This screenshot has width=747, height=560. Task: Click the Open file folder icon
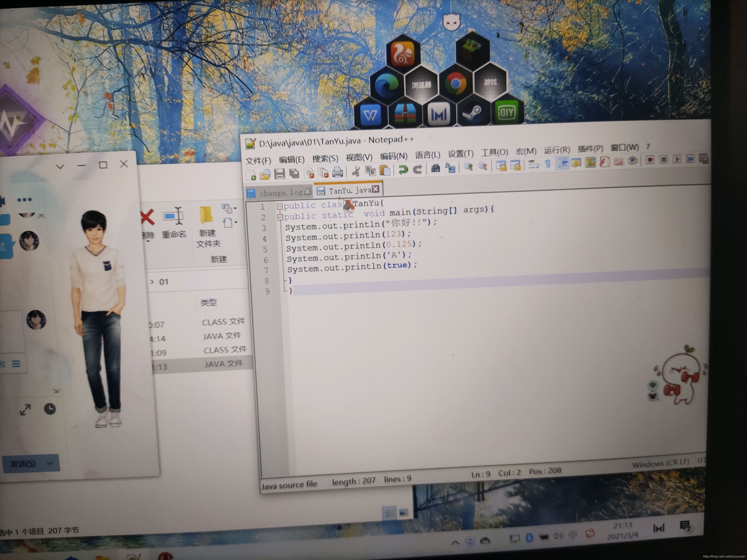tap(265, 175)
